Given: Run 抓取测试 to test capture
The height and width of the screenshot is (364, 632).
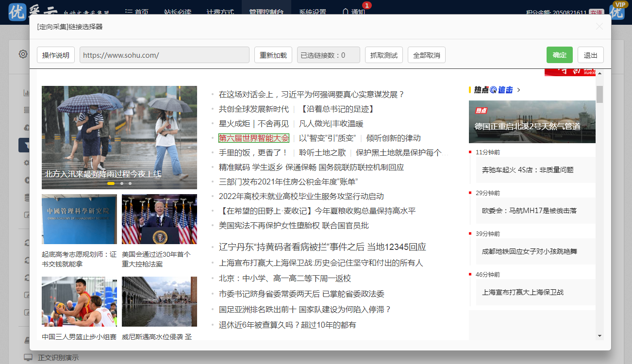Looking at the screenshot, I should click(383, 55).
